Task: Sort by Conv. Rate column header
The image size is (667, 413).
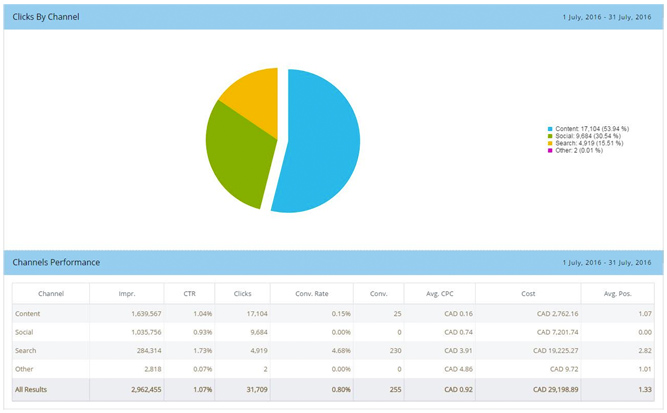Action: point(312,293)
